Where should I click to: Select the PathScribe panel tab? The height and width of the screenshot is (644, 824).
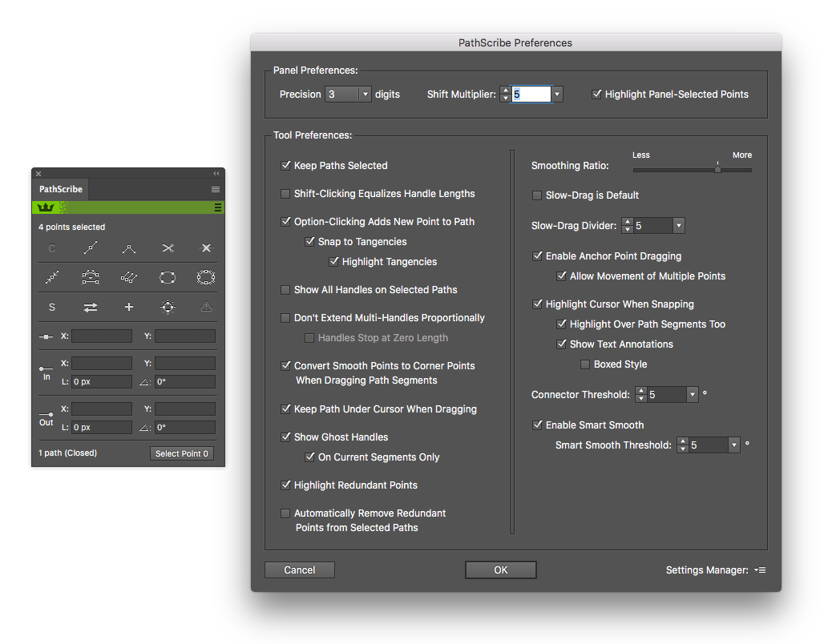pos(60,189)
